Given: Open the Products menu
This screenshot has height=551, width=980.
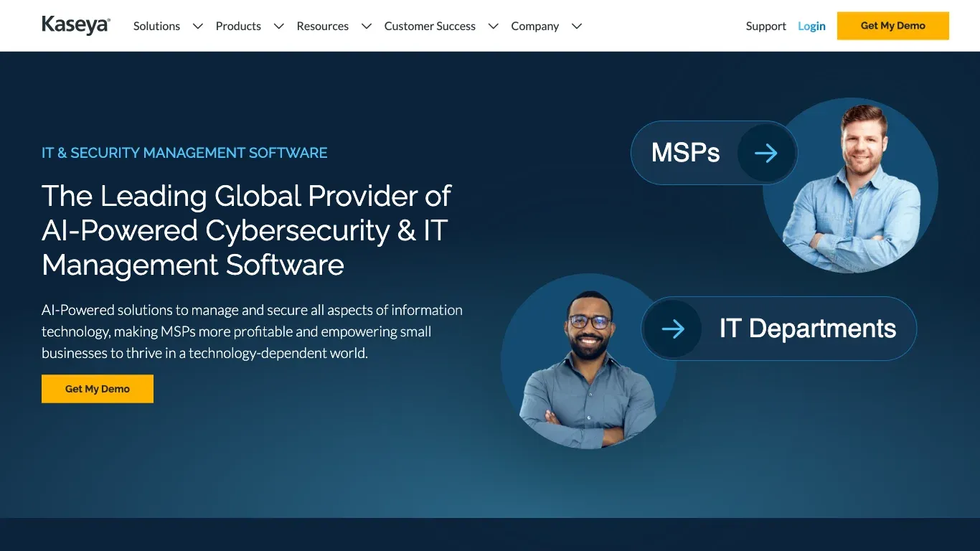Looking at the screenshot, I should [x=238, y=26].
